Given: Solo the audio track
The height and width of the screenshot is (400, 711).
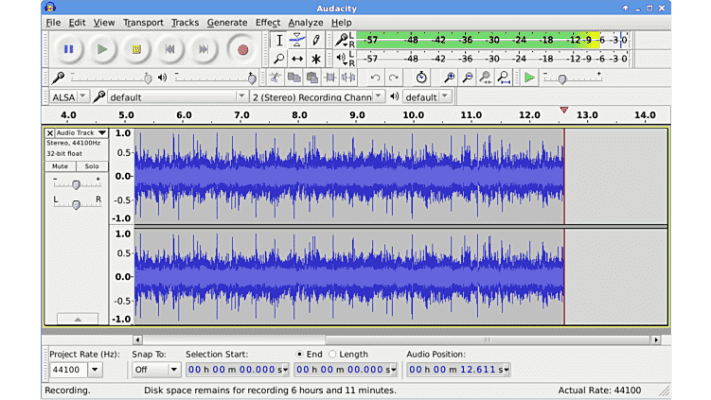Looking at the screenshot, I should (91, 166).
